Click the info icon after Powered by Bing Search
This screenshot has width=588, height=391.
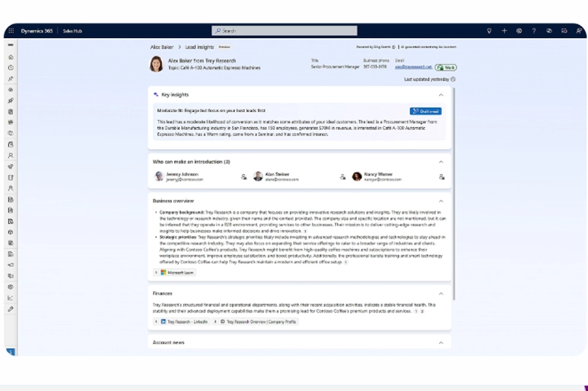point(393,47)
